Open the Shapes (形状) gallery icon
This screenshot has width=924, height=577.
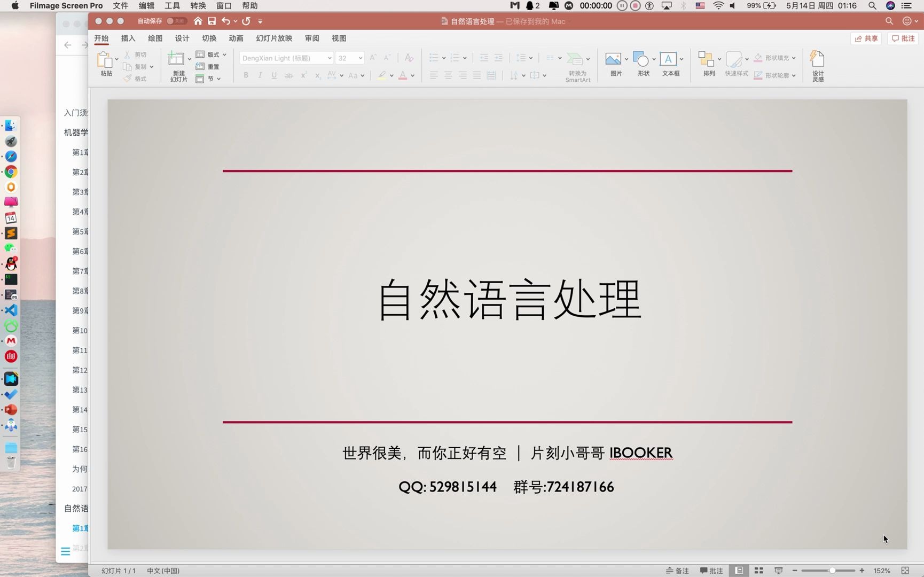(640, 59)
